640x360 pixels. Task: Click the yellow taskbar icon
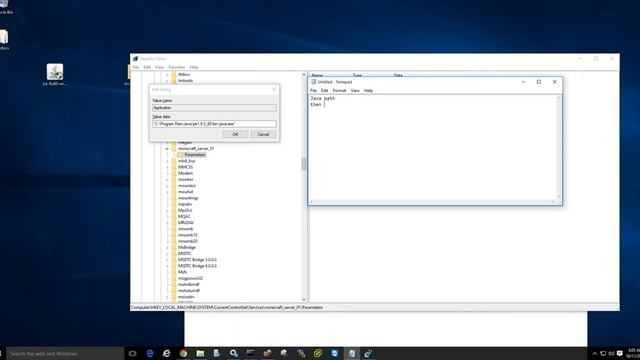point(318,353)
